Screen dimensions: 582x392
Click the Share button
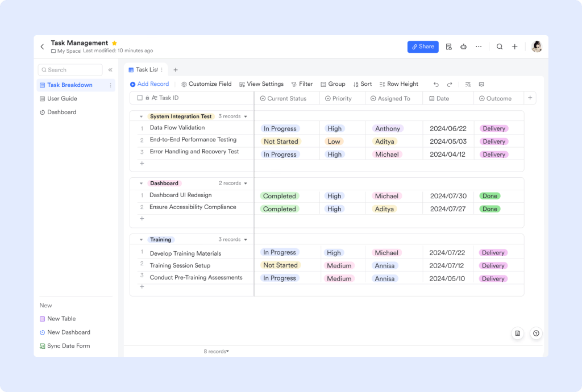pos(423,47)
